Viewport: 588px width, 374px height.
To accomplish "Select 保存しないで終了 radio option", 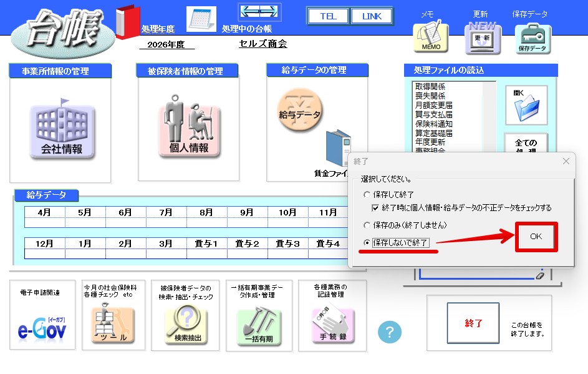I will [396, 243].
